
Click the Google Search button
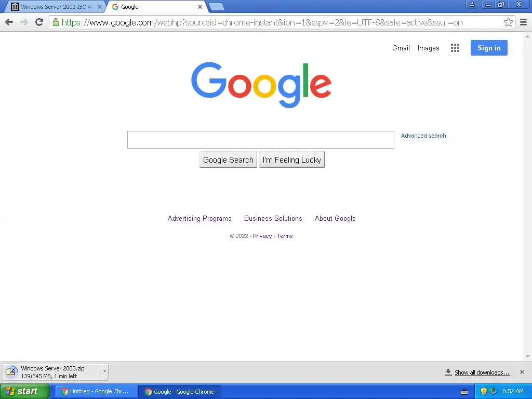(228, 160)
